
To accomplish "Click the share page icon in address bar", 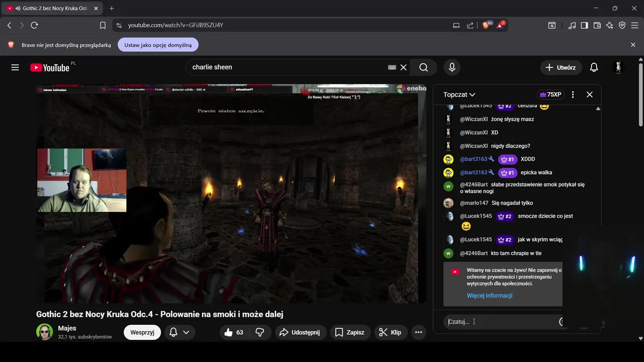I will 470,25.
